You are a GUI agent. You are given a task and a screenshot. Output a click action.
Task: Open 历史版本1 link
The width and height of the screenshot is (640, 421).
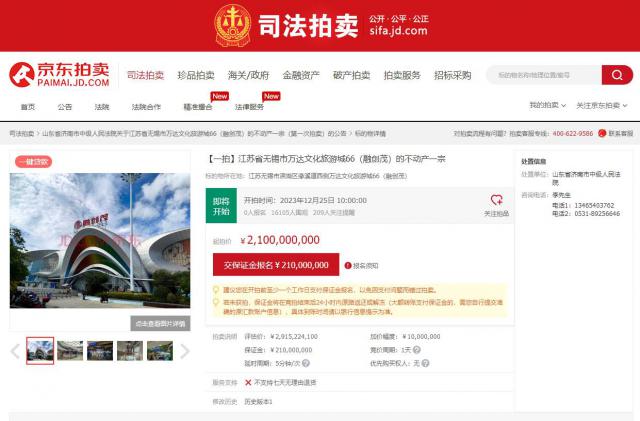click(x=258, y=402)
